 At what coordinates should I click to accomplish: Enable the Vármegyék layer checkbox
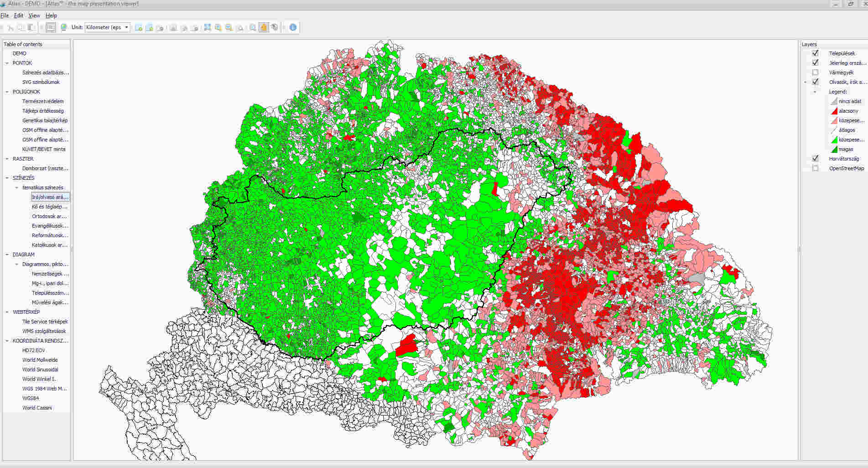tap(815, 73)
